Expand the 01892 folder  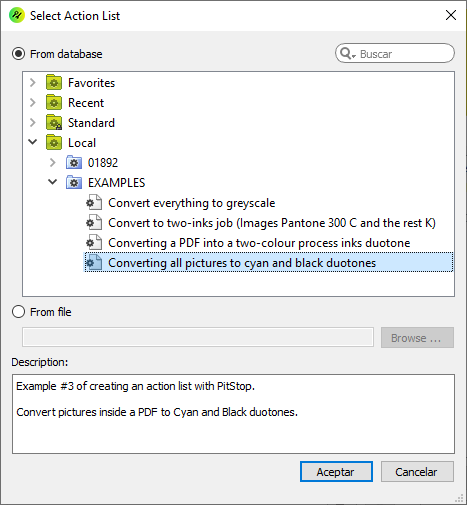point(53,163)
